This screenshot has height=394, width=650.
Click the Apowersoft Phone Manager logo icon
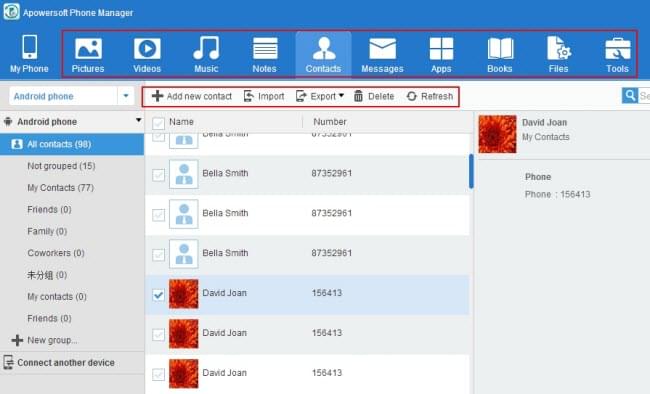(x=11, y=11)
